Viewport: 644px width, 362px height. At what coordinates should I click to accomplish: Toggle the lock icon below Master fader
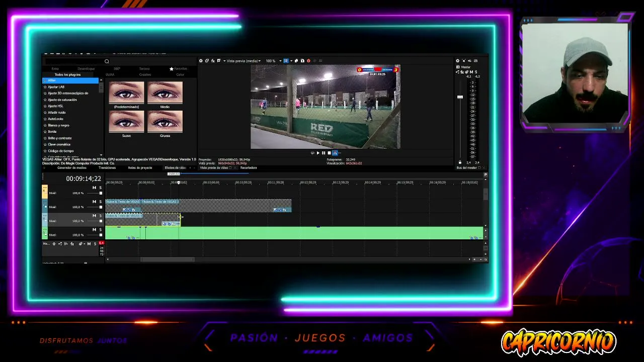pos(460,162)
